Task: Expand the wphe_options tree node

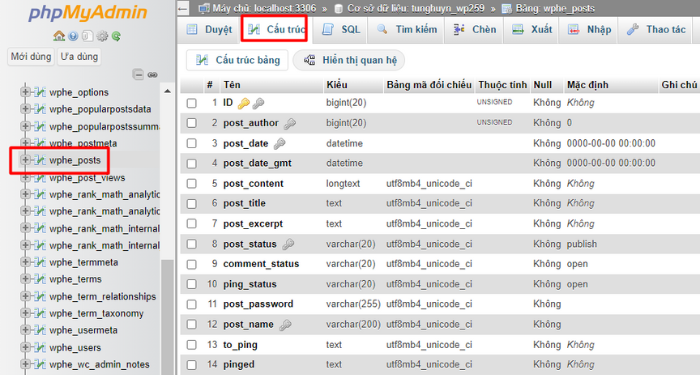Action: (x=25, y=92)
